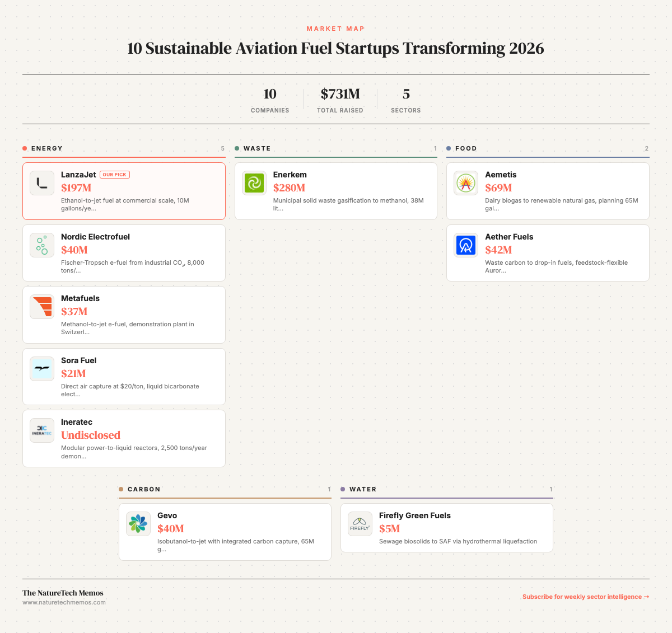Click the Metafuels orange logo
Viewport: 672px width, 633px height.
(x=42, y=307)
